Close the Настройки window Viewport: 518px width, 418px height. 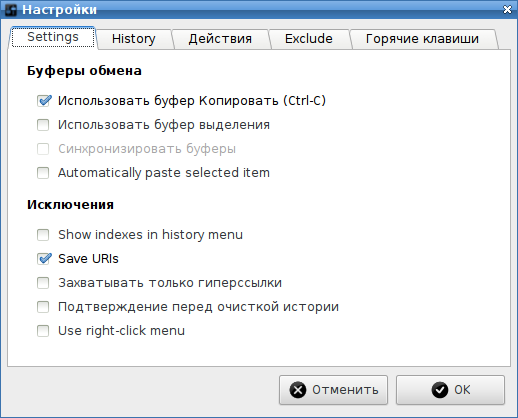coord(507,10)
